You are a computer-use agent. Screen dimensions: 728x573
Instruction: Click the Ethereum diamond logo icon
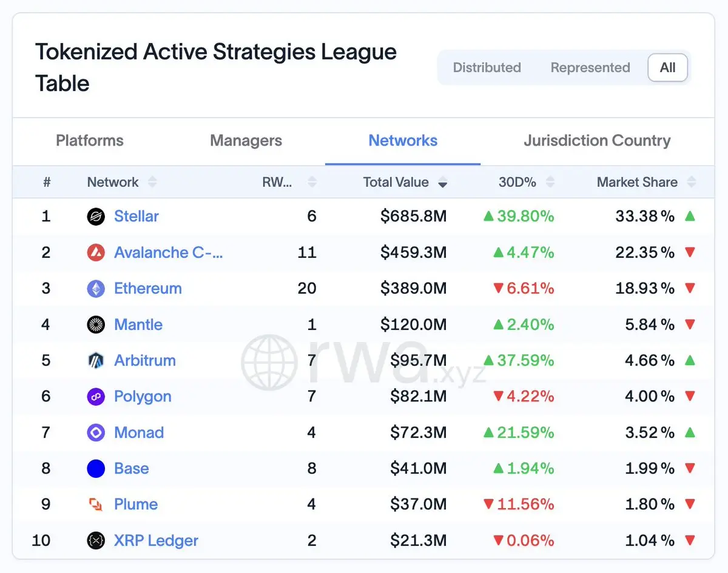[96, 289]
